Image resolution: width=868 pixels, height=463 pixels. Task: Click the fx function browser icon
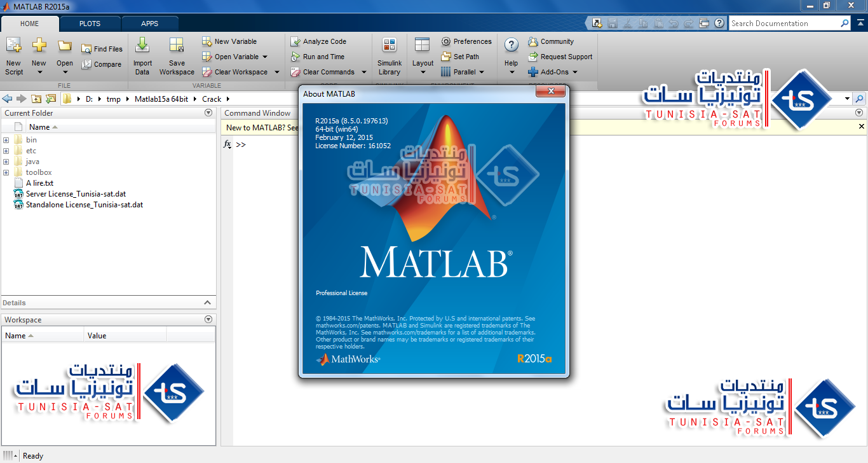(x=227, y=144)
